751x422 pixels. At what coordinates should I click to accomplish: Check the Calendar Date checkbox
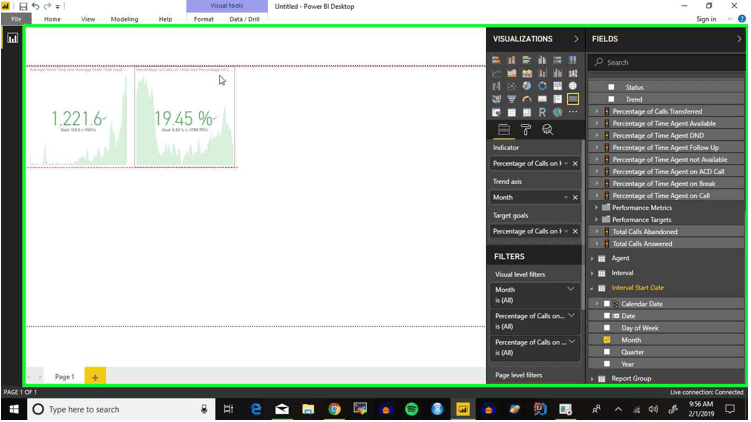(x=607, y=304)
